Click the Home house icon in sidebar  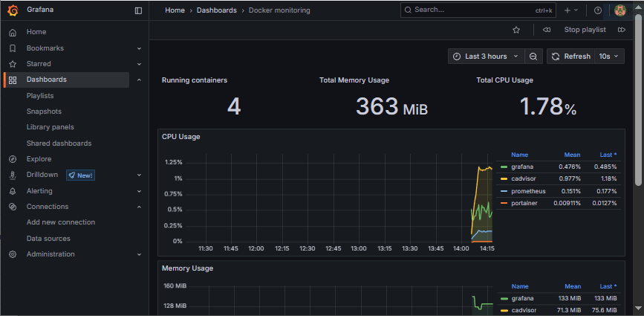tap(13, 32)
